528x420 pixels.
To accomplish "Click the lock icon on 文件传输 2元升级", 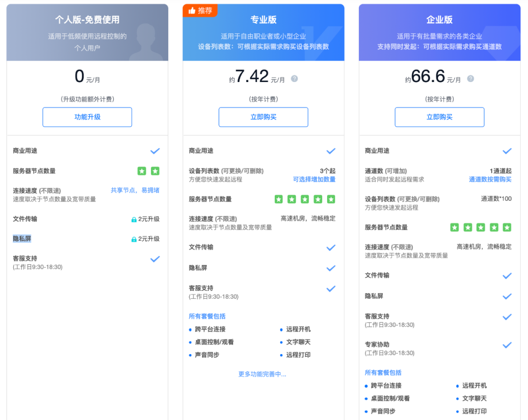I will pos(133,220).
